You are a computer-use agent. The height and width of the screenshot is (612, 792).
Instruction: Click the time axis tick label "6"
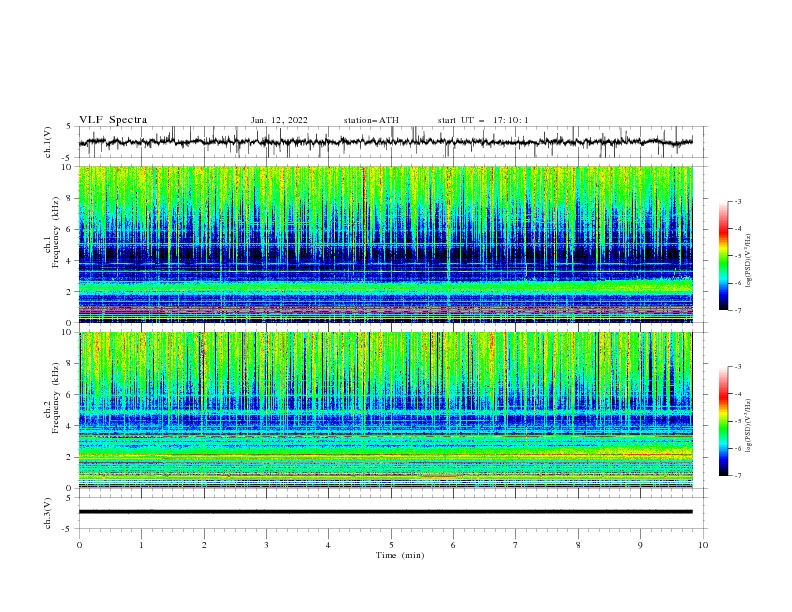(453, 545)
